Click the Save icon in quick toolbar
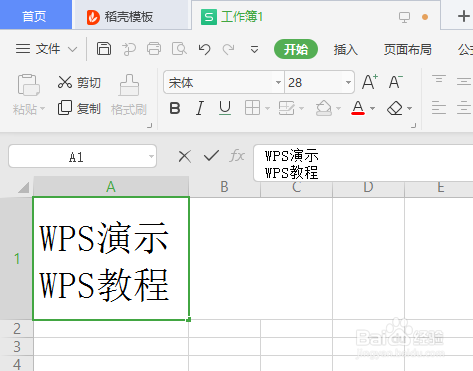 (x=104, y=49)
